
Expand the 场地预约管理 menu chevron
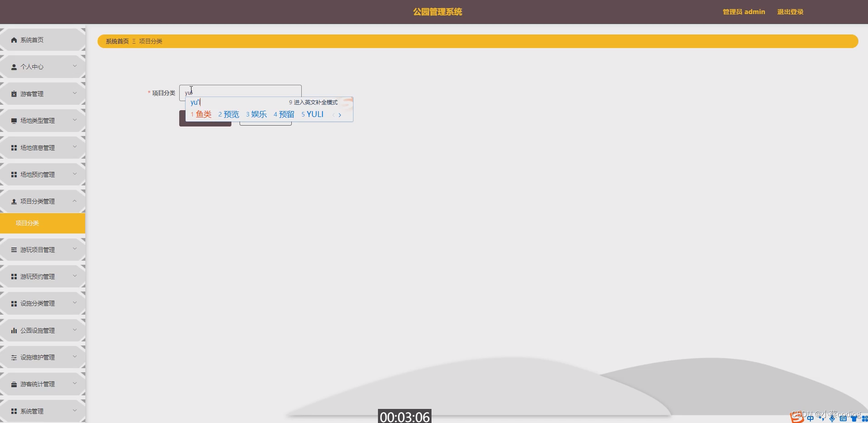[75, 174]
